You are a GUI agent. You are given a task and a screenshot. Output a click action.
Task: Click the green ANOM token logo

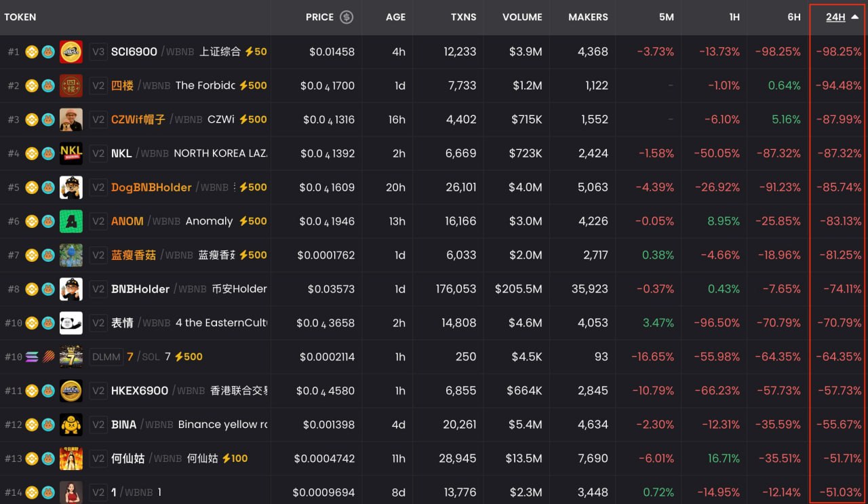click(71, 221)
